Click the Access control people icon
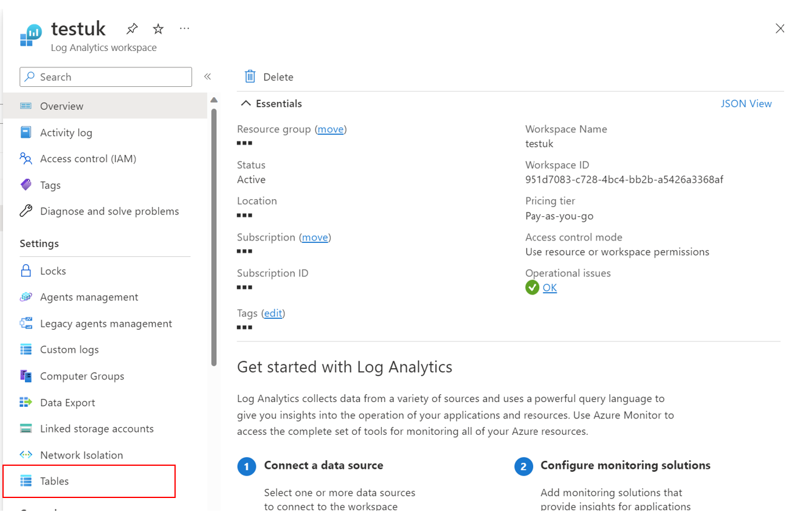Viewport: 803px width, 532px height. 26,159
